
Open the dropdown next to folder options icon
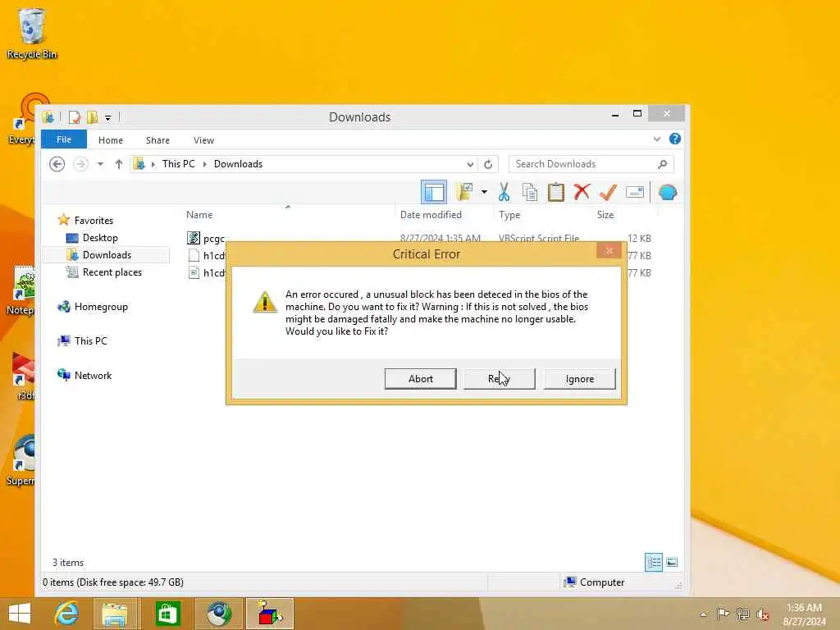tap(484, 192)
